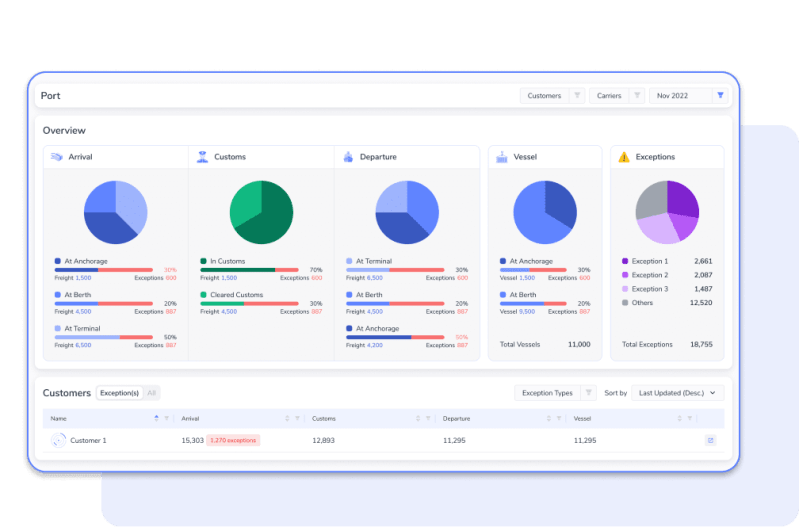Open Customer 1 details via external-link icon

tap(710, 440)
